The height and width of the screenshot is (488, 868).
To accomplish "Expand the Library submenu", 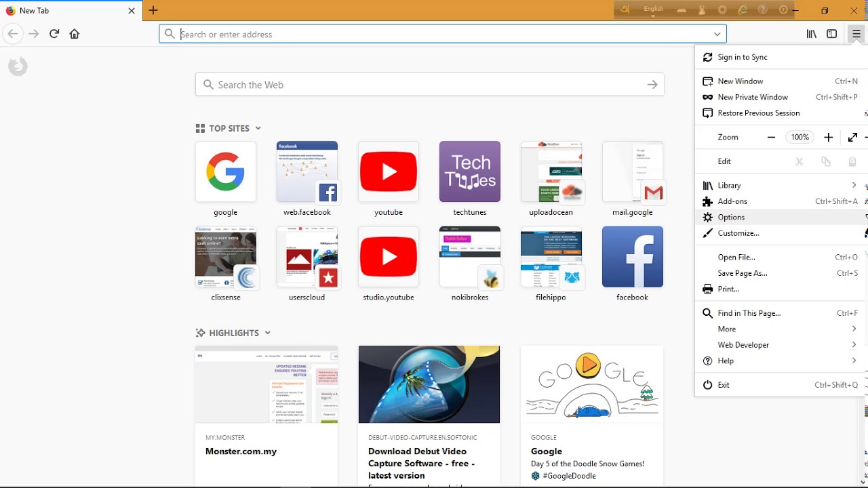I will coord(781,185).
